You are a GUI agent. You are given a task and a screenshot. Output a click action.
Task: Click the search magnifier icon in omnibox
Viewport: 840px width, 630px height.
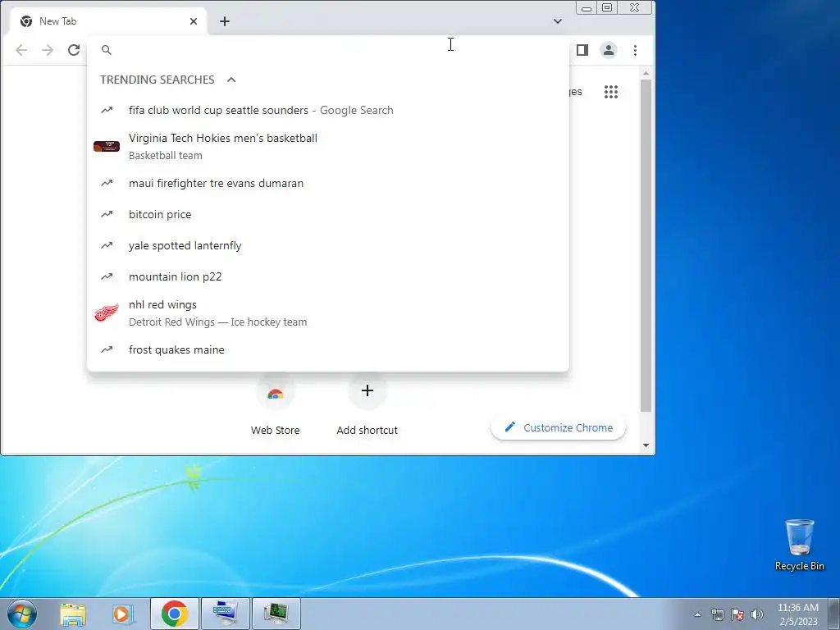pos(107,50)
